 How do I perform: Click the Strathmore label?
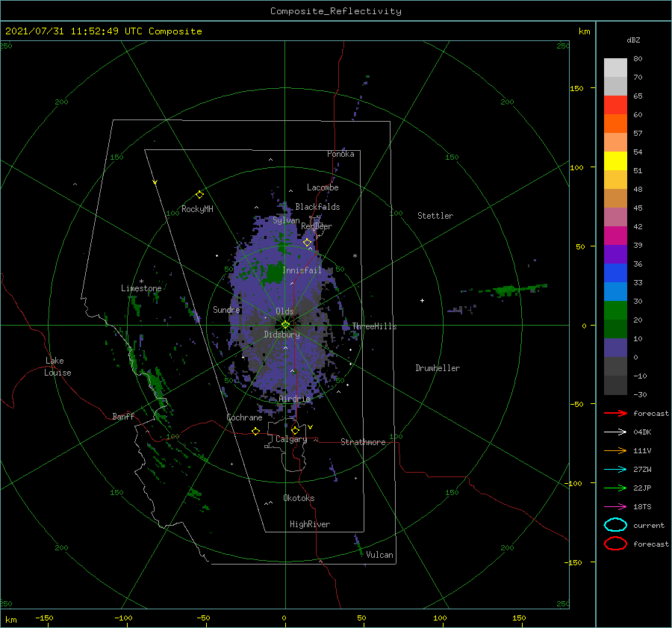(363, 442)
